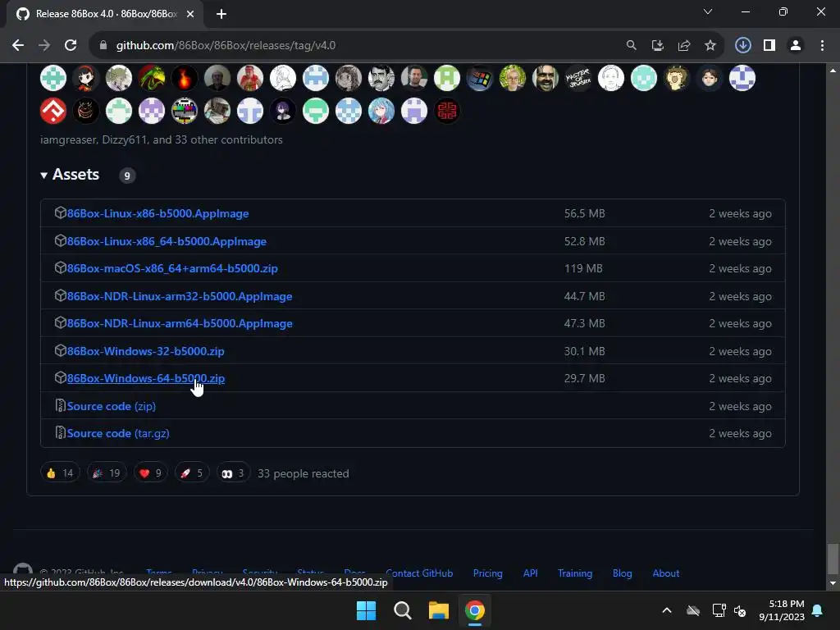
Task: Open the search-in-page zoom icon
Action: point(631,46)
